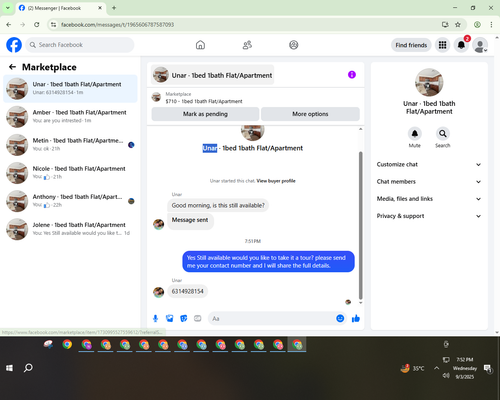Bookmark this page with the star icon
This screenshot has width=500, height=400.
click(x=458, y=25)
